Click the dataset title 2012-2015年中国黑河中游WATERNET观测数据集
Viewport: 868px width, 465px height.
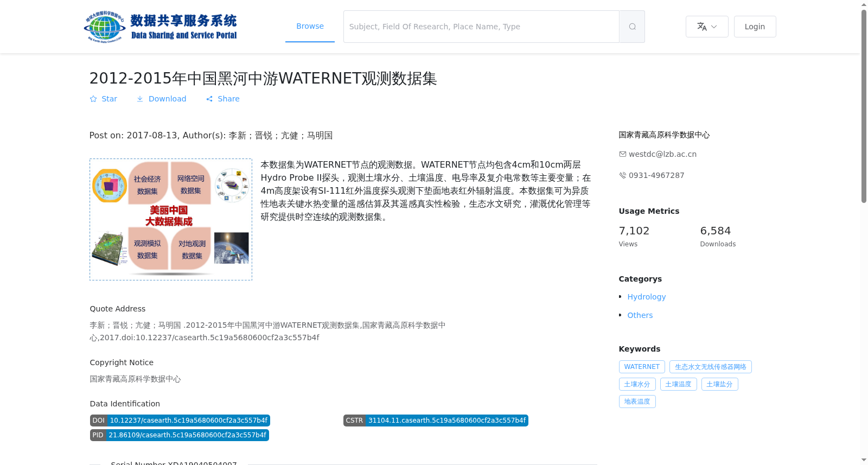(x=263, y=78)
